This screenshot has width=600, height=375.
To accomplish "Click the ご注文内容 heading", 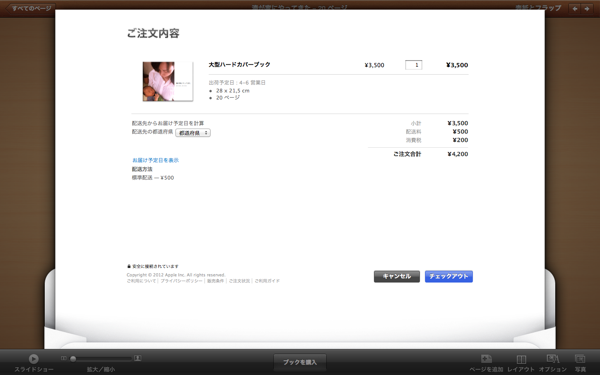I will pyautogui.click(x=153, y=34).
